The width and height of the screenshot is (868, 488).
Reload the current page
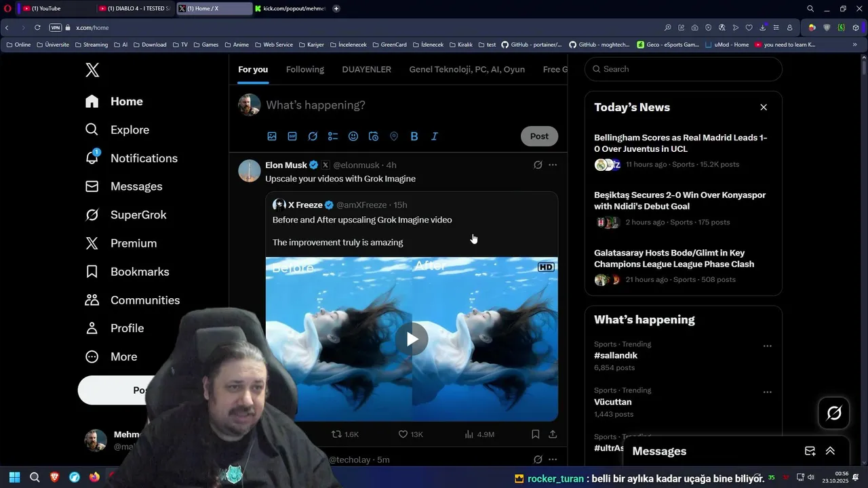(37, 27)
